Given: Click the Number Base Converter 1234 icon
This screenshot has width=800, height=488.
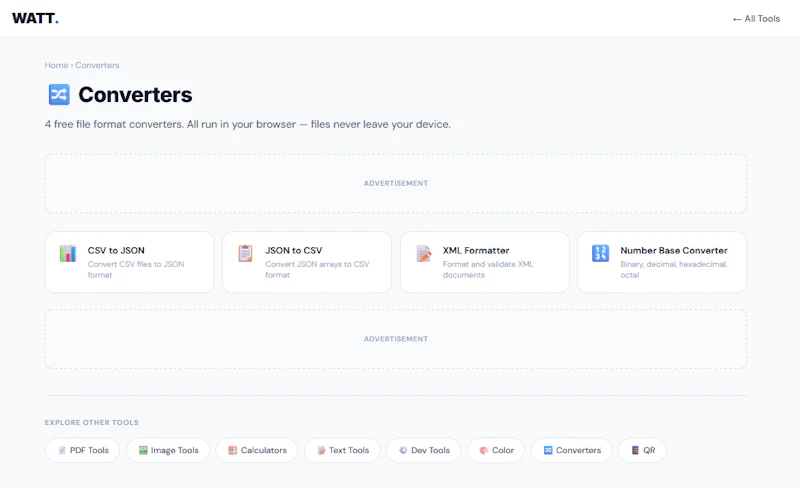Looking at the screenshot, I should [x=601, y=253].
